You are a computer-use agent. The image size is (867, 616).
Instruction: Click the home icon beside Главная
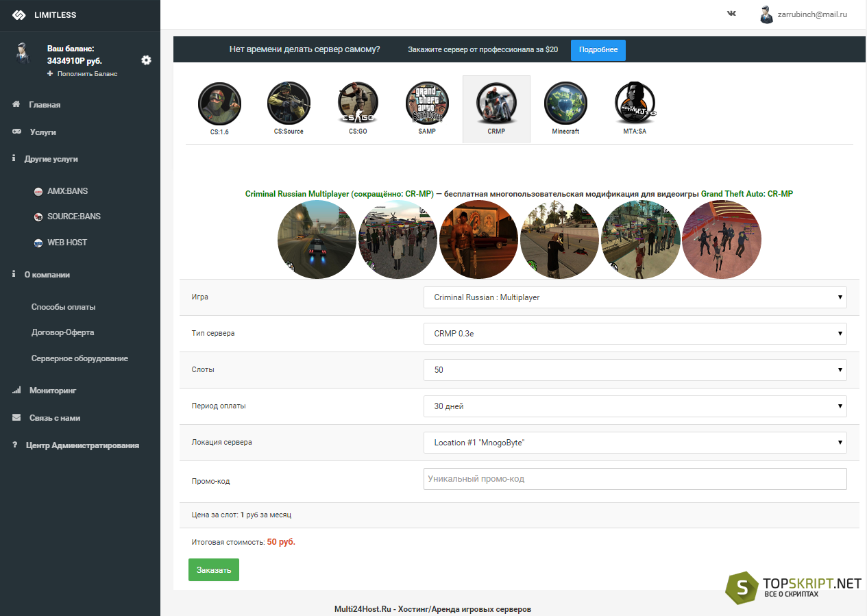click(16, 104)
